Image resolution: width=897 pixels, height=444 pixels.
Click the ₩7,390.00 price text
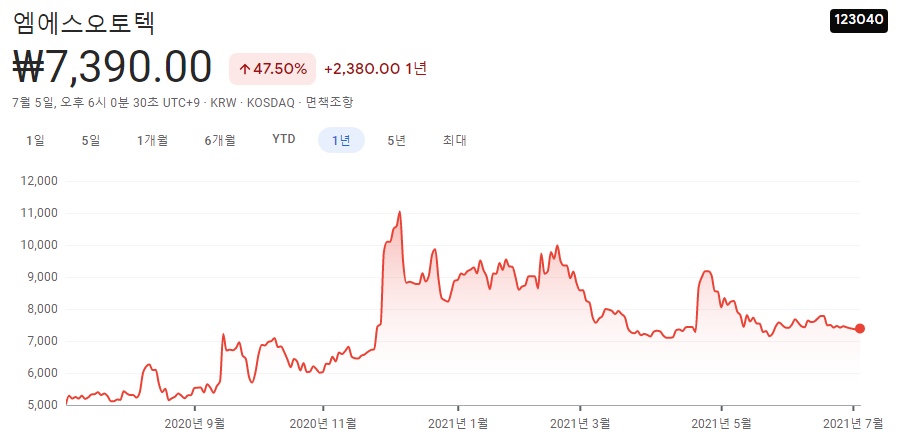click(x=112, y=68)
